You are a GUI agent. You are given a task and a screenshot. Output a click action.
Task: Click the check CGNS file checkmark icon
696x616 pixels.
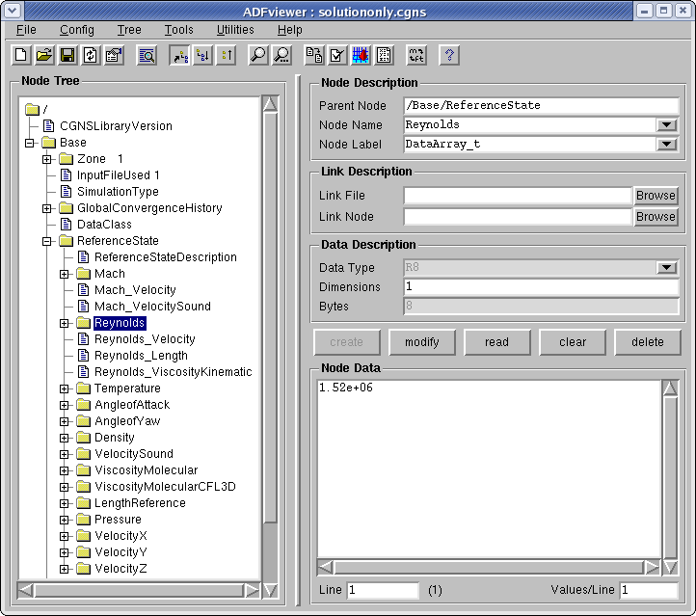[x=337, y=56]
